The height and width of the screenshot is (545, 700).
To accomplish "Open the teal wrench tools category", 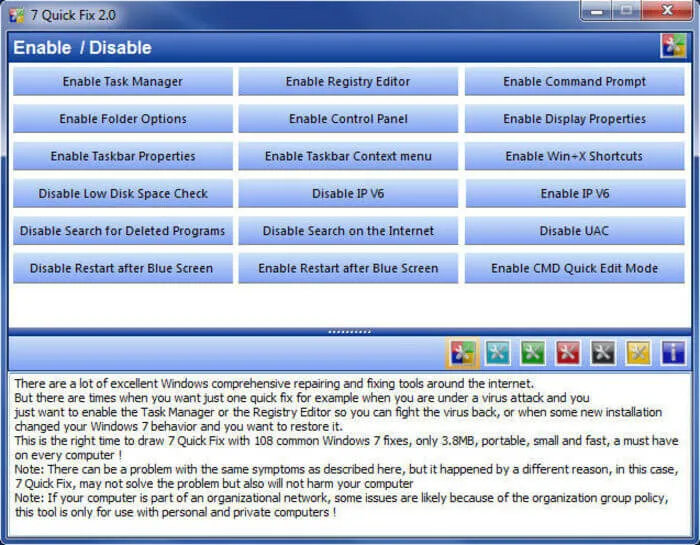I will pos(497,352).
